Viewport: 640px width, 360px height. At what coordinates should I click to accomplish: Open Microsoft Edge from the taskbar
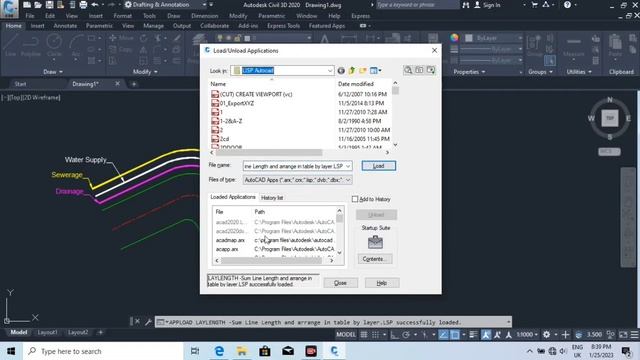(219, 351)
